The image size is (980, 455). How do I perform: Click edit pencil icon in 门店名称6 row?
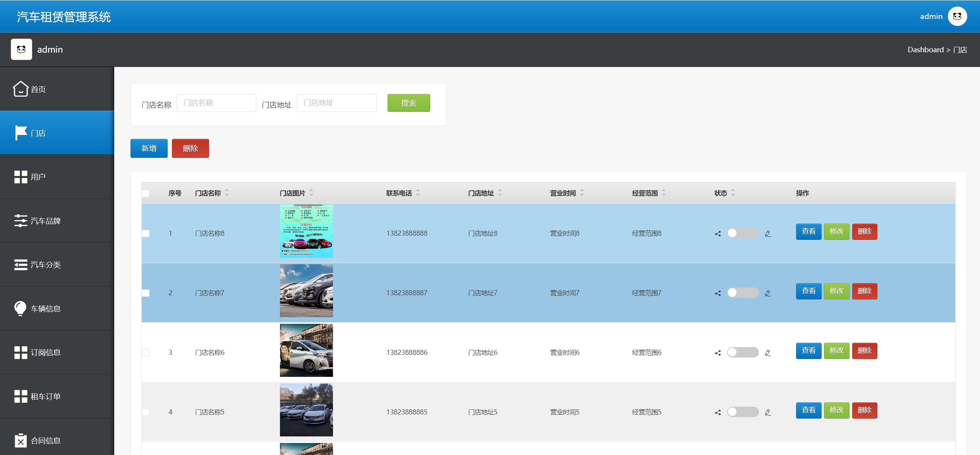coord(768,353)
